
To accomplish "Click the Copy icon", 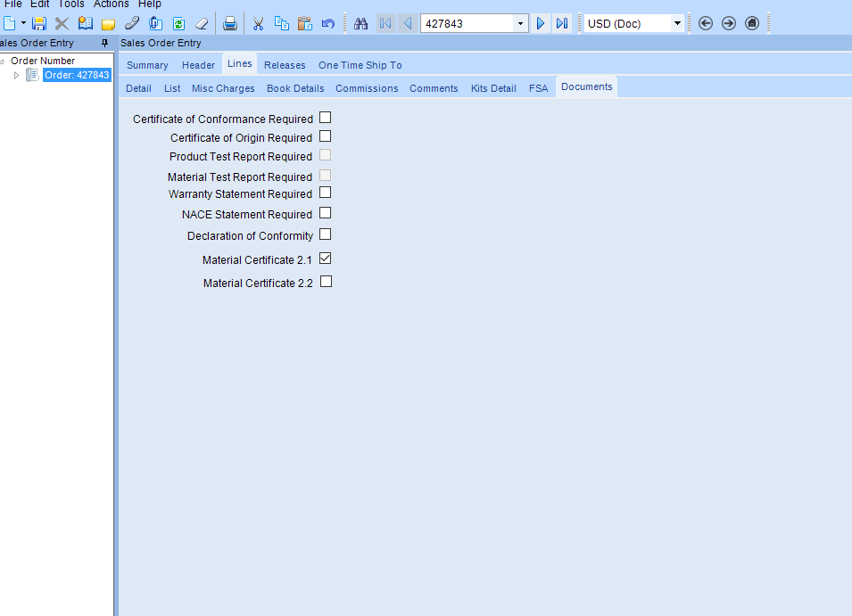I will (281, 23).
